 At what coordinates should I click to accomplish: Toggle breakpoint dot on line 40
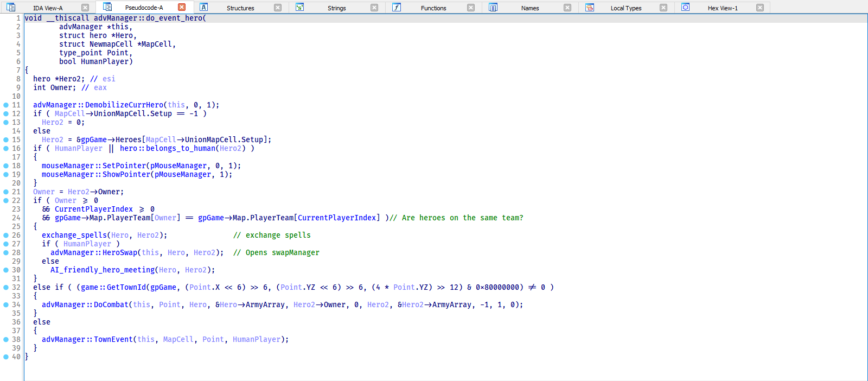[6, 357]
